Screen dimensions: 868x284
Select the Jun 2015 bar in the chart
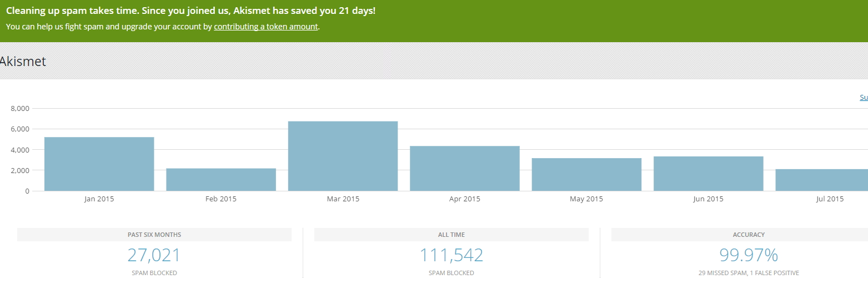click(708, 174)
